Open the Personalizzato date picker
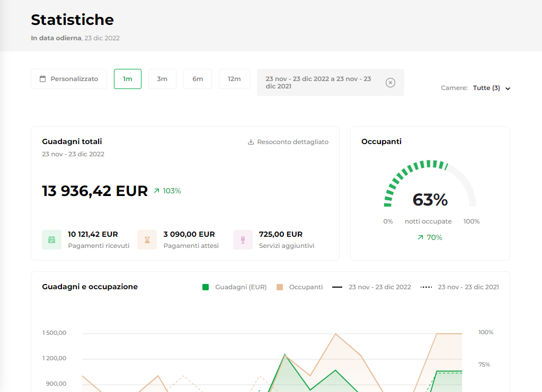The width and height of the screenshot is (542, 392). click(x=69, y=79)
